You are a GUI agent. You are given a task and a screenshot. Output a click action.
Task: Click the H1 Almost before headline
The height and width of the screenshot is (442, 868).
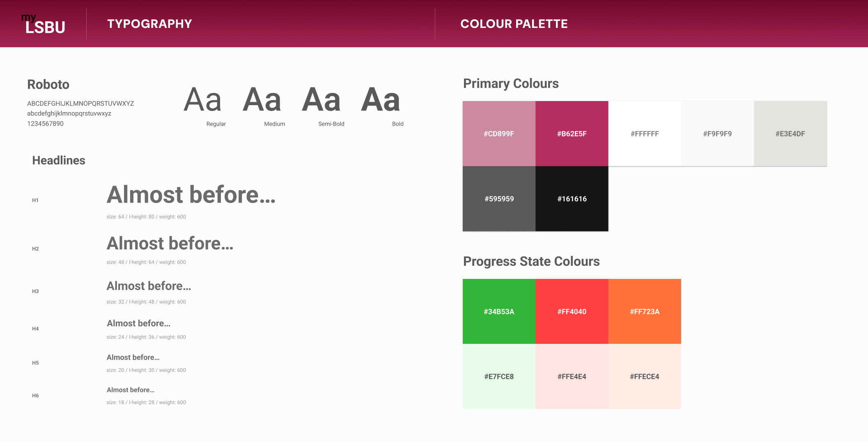point(191,194)
